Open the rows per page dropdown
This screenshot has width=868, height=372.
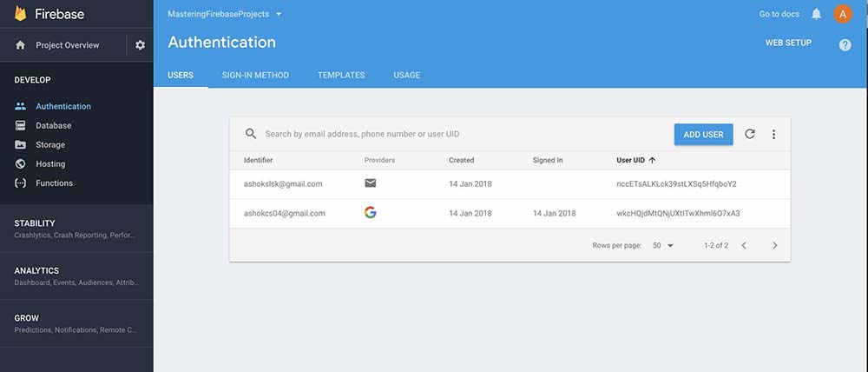pyautogui.click(x=663, y=246)
